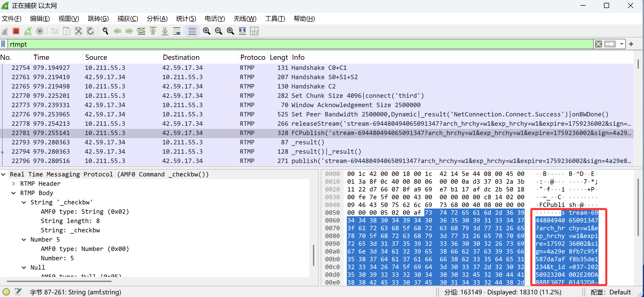This screenshot has width=644, height=297.
Task: Go to the first packet
Action: [x=153, y=31]
